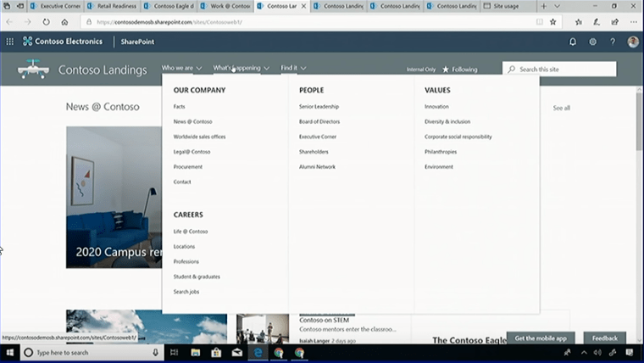Open the Senior Leadership link

point(319,107)
